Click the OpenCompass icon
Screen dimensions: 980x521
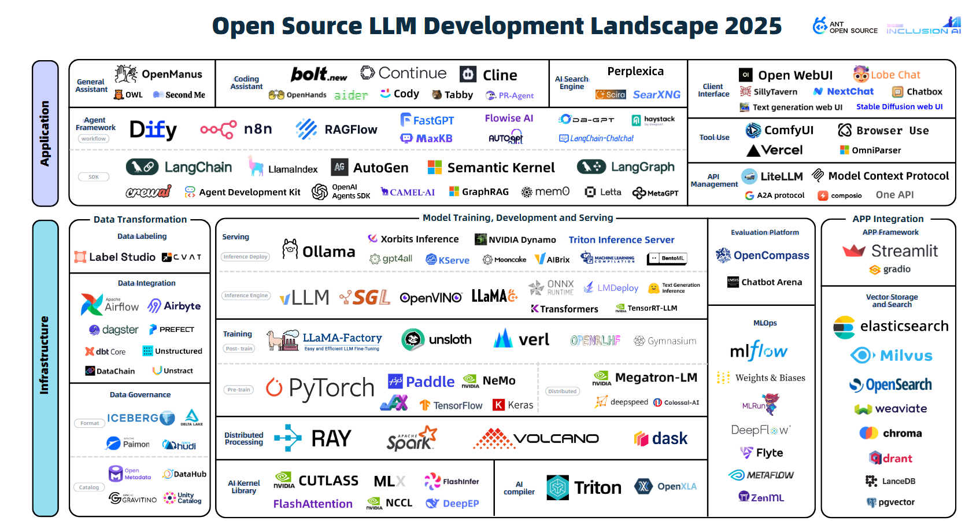[723, 255]
